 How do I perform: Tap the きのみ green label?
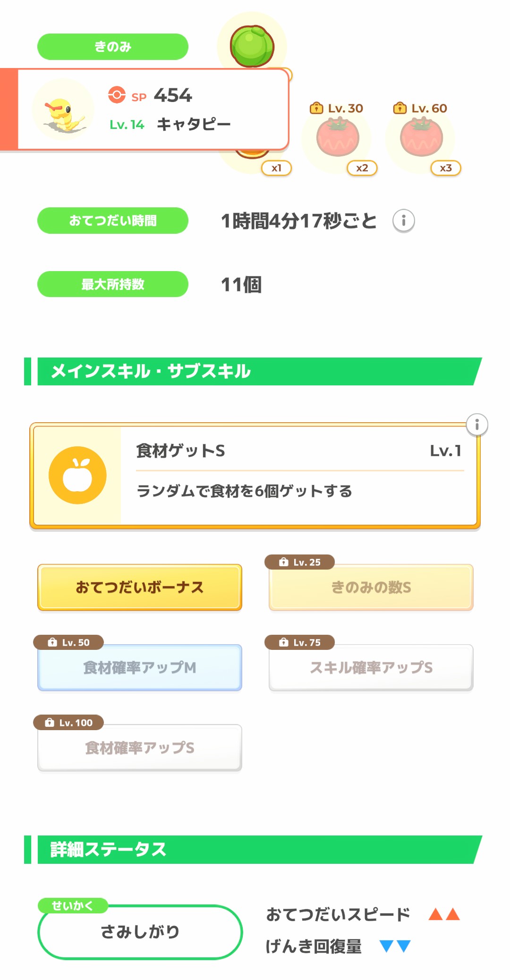113,46
